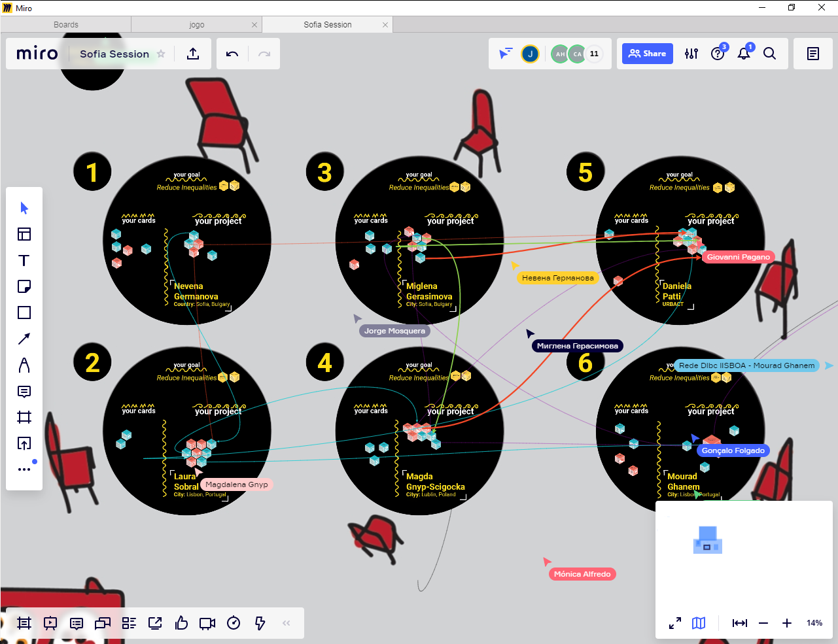838x644 pixels.
Task: Switch to the Boards tab
Action: [66, 25]
